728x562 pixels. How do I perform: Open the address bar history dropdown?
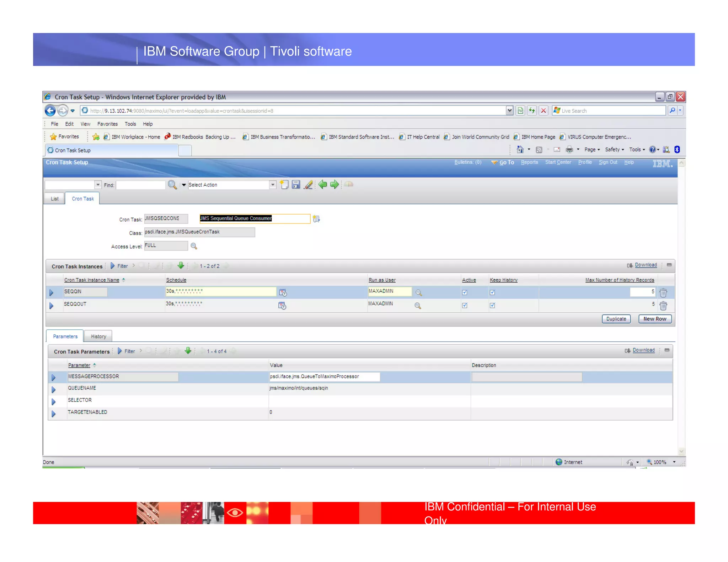point(509,110)
